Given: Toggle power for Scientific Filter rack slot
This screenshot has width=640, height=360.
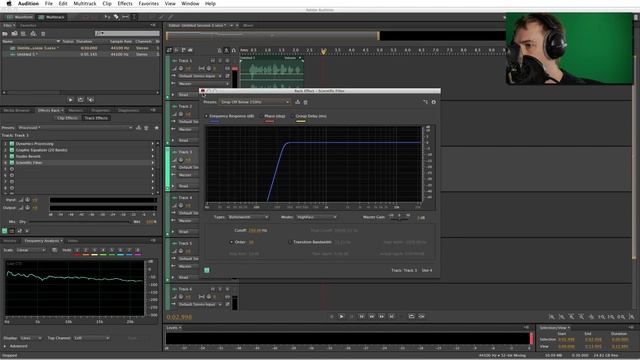Looking at the screenshot, I should pyautogui.click(x=12, y=162).
